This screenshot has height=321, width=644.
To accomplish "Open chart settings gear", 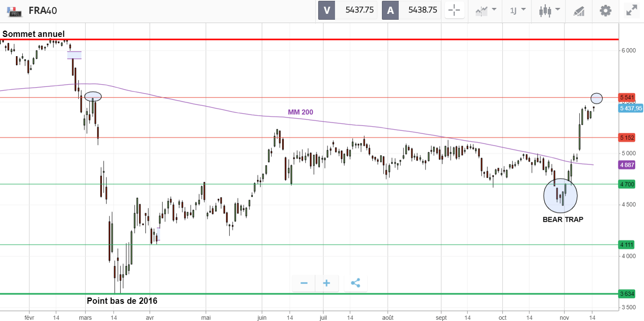I will pyautogui.click(x=605, y=10).
